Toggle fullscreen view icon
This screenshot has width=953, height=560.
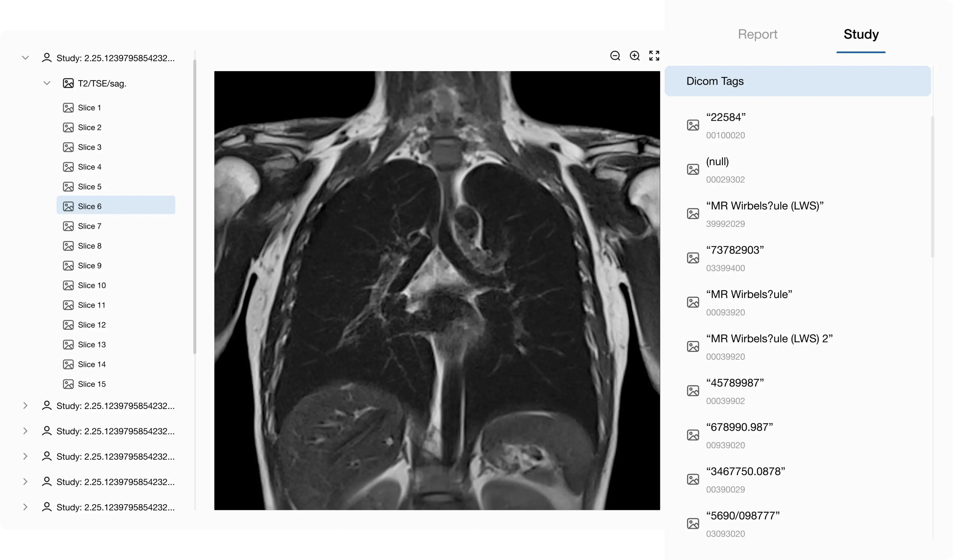654,56
